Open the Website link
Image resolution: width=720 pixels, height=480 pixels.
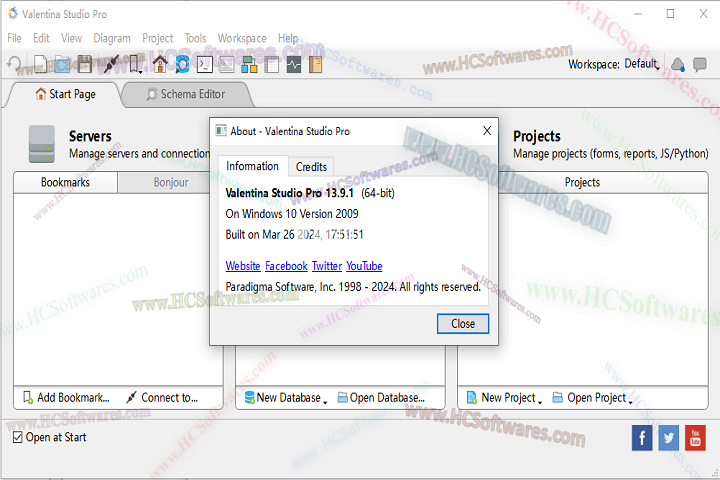(x=243, y=266)
